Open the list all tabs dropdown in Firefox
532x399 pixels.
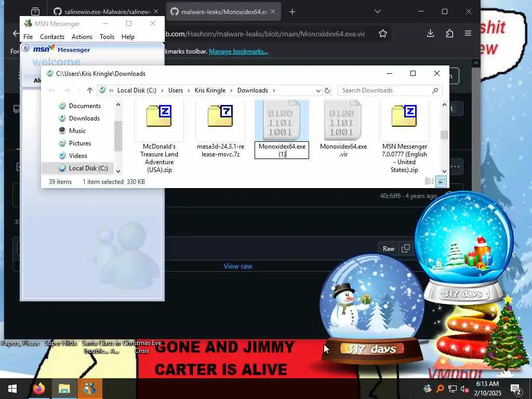(x=377, y=11)
